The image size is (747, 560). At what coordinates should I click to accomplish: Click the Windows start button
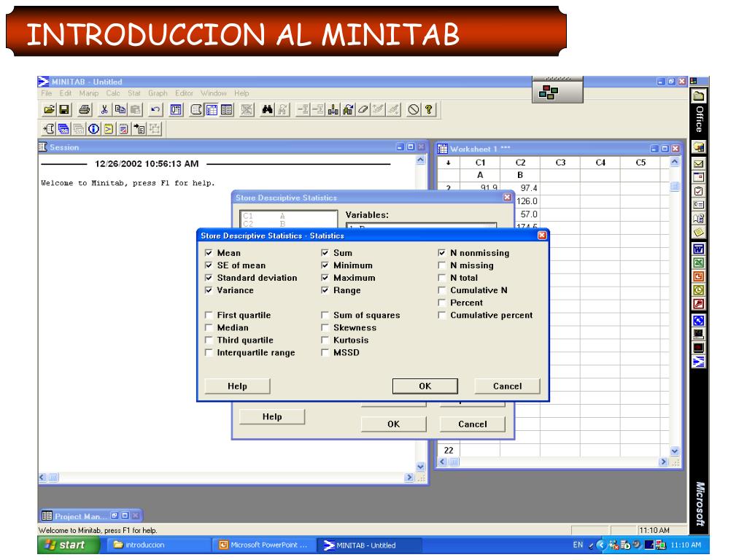click(68, 545)
